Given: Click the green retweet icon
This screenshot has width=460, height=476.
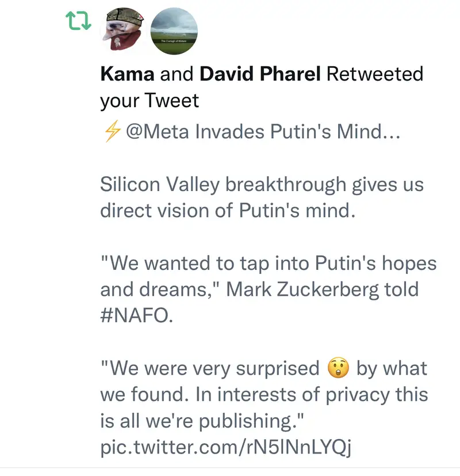Looking at the screenshot, I should (x=77, y=21).
